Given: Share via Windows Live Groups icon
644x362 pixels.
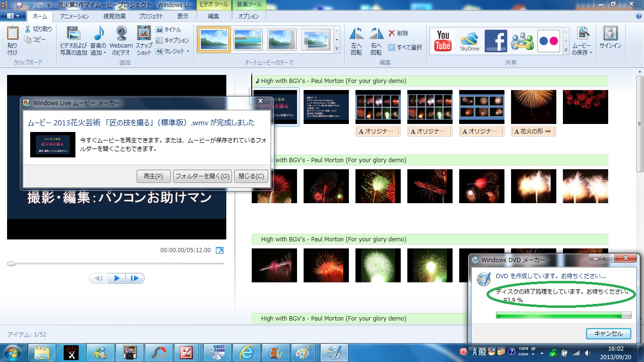Looking at the screenshot, I should 522,41.
